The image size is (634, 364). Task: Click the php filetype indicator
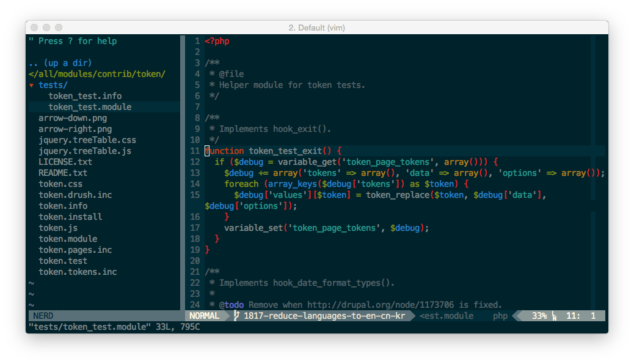[x=500, y=316]
